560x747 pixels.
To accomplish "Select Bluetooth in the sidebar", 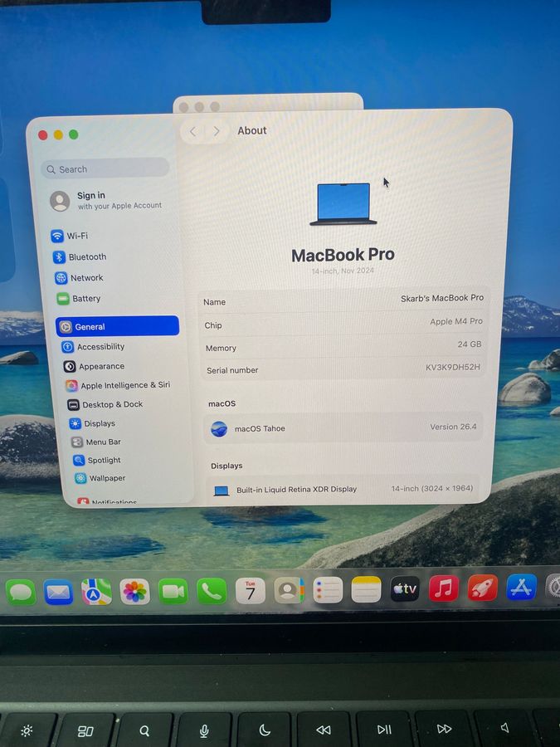I will (x=86, y=257).
